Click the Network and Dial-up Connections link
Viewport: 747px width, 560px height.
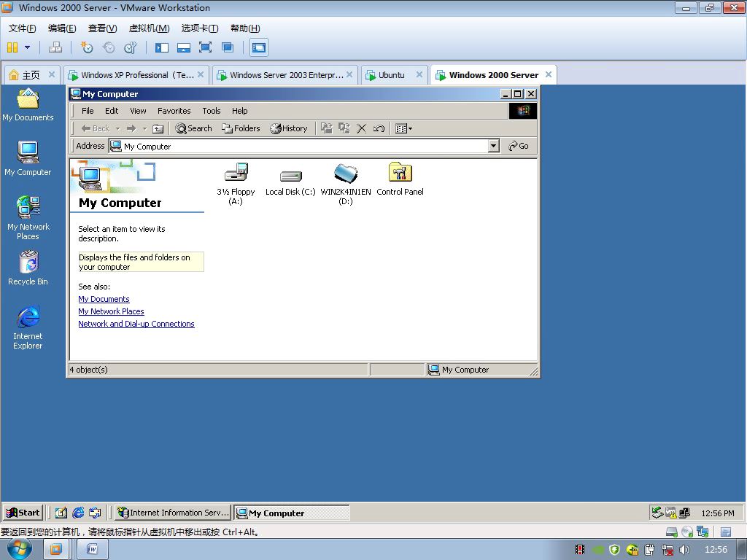click(136, 324)
